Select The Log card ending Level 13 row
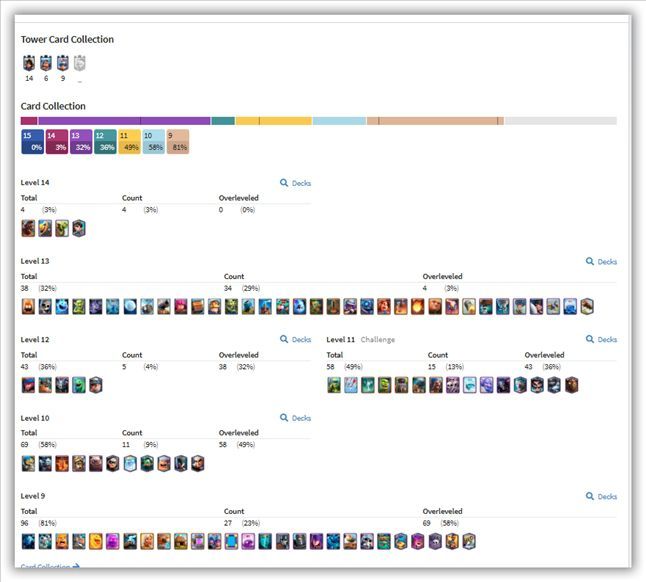The image size is (646, 582). coord(587,306)
